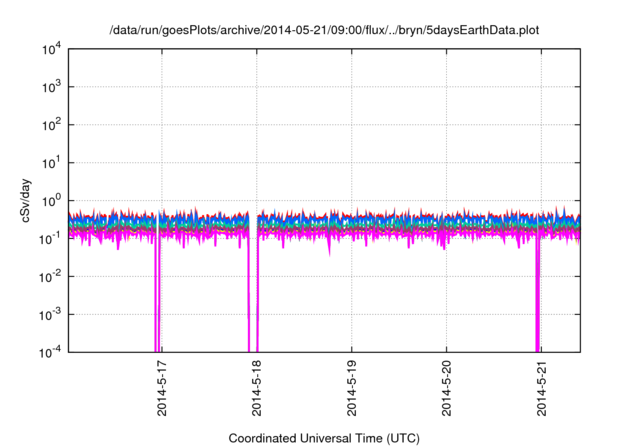
Task: Click the magenta data dropout near 2014-5-18
Action: click(253, 294)
